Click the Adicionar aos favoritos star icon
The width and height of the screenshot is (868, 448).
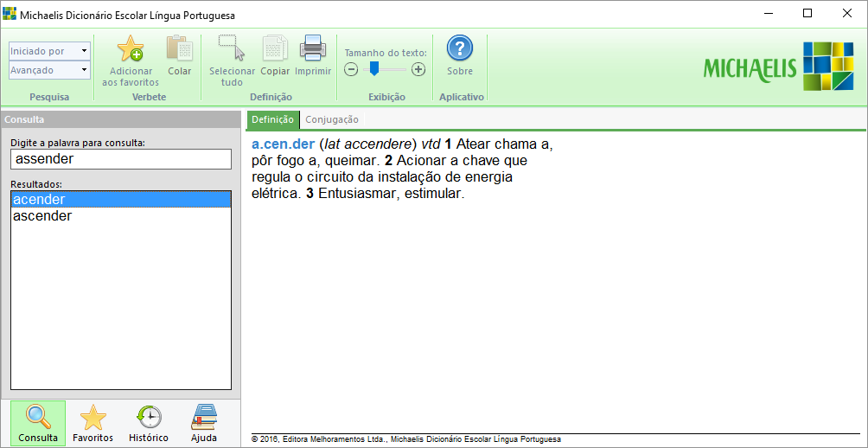(x=131, y=48)
